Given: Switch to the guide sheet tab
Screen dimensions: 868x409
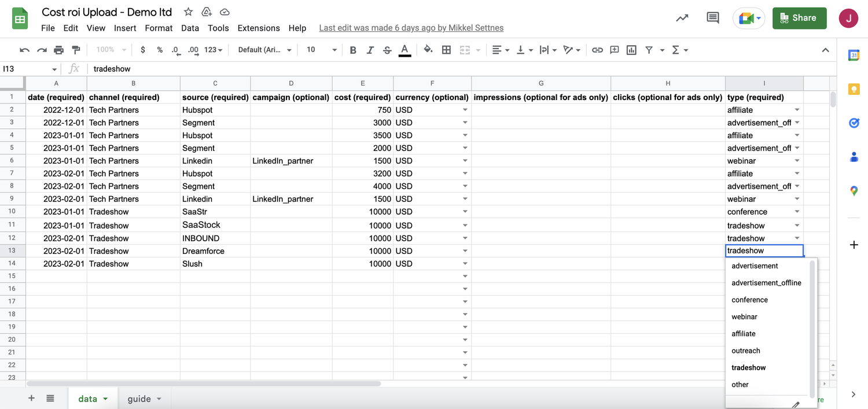Looking at the screenshot, I should point(144,399).
